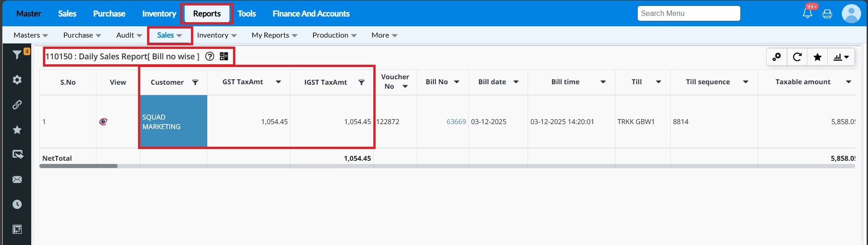Open the filter panel in the sidebar

pos(17,55)
